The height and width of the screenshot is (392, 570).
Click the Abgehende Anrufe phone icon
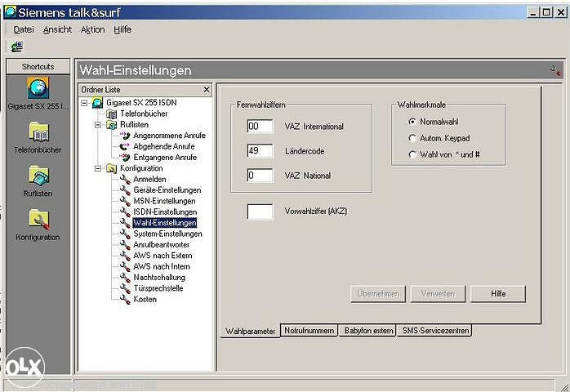[x=125, y=146]
